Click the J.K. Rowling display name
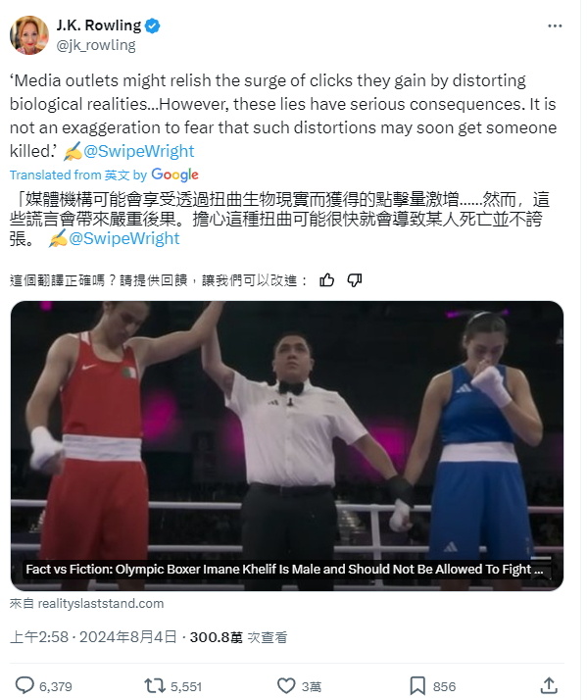588x700 pixels. [x=99, y=25]
